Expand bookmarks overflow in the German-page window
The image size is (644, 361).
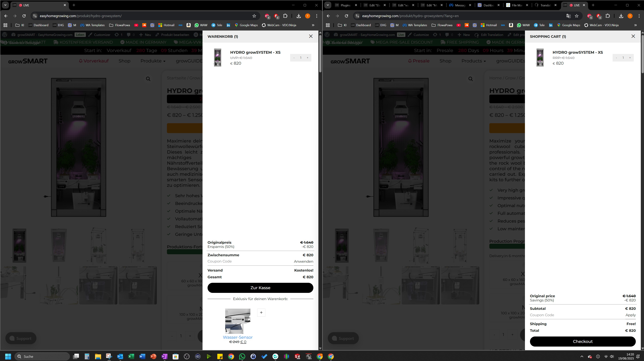(313, 25)
